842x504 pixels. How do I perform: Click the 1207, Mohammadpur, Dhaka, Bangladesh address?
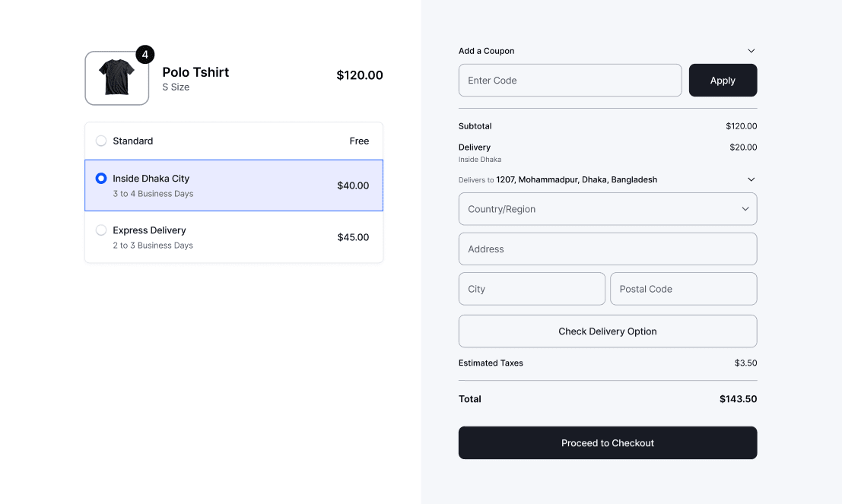pyautogui.click(x=577, y=179)
